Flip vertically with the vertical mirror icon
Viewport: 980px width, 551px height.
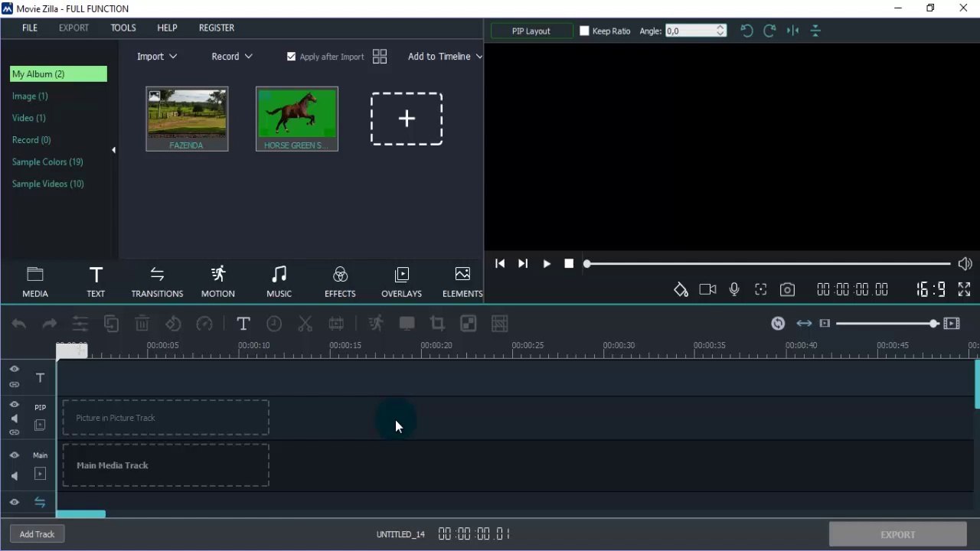click(x=815, y=31)
